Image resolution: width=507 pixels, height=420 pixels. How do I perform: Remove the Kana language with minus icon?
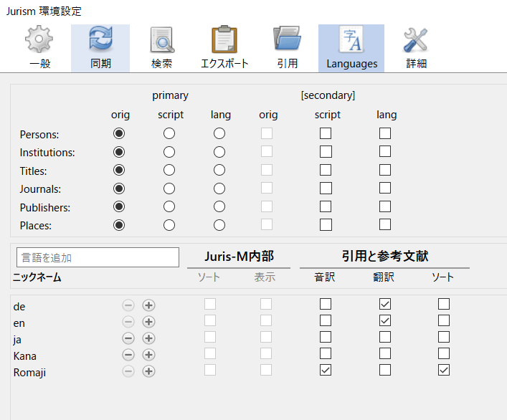tap(128, 355)
